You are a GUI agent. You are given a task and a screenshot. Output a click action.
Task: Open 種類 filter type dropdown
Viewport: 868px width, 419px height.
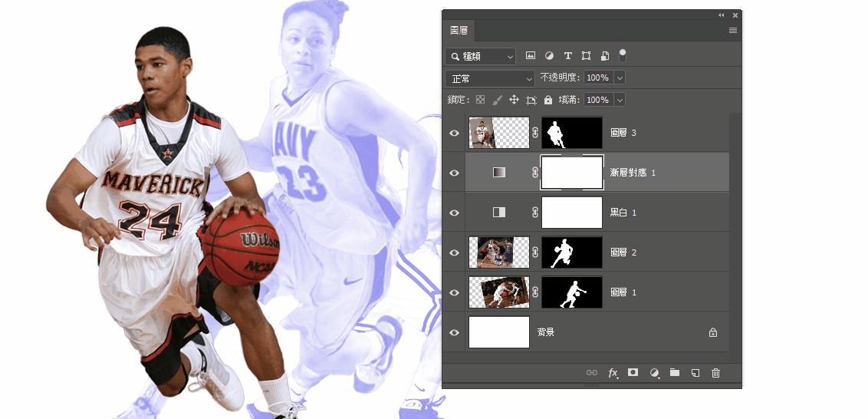[x=481, y=56]
